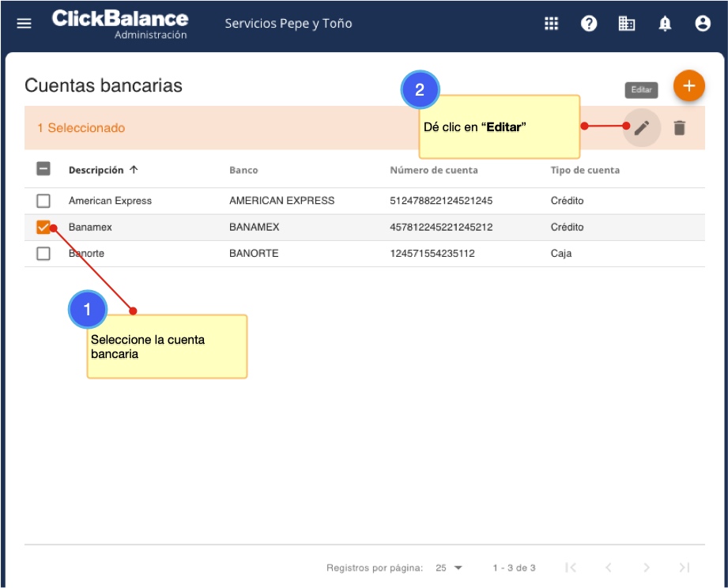Open the hamburger navigation menu
This screenshot has width=728, height=588.
[x=25, y=24]
